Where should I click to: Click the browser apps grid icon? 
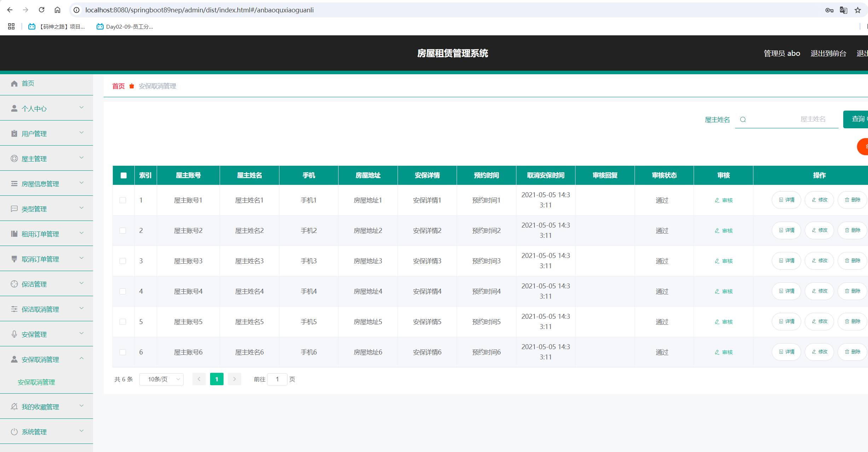11,27
